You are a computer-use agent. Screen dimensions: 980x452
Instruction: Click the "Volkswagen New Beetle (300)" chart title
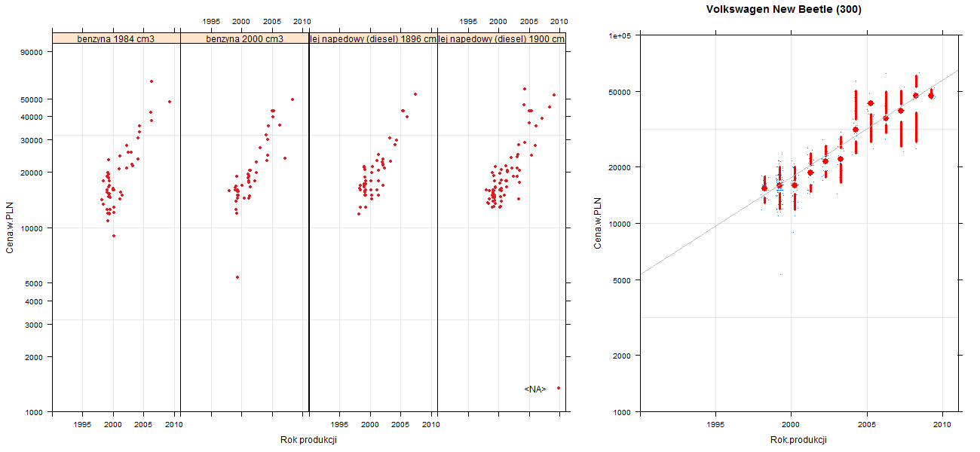point(784,10)
